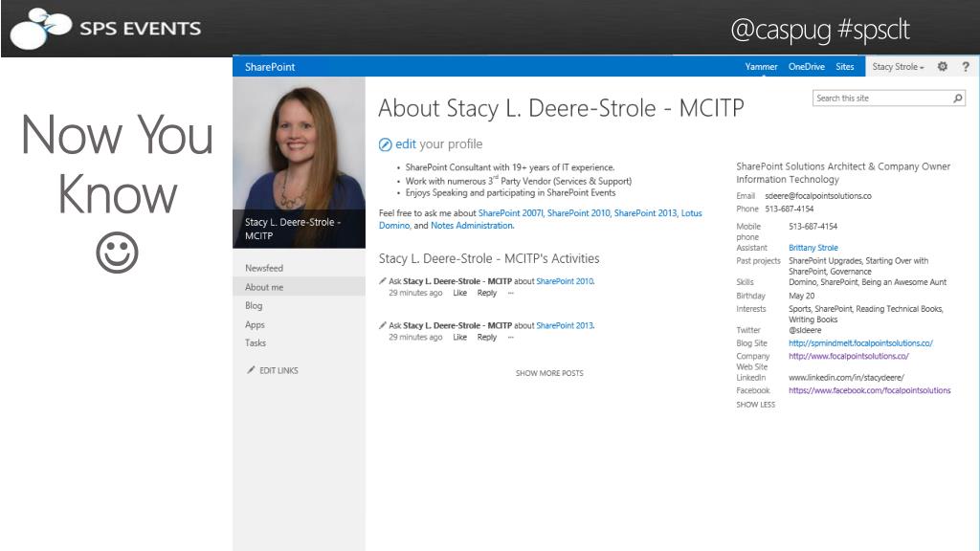Collapse details with SHOW LESS
Screen dimensions: 980x551
[756, 405]
